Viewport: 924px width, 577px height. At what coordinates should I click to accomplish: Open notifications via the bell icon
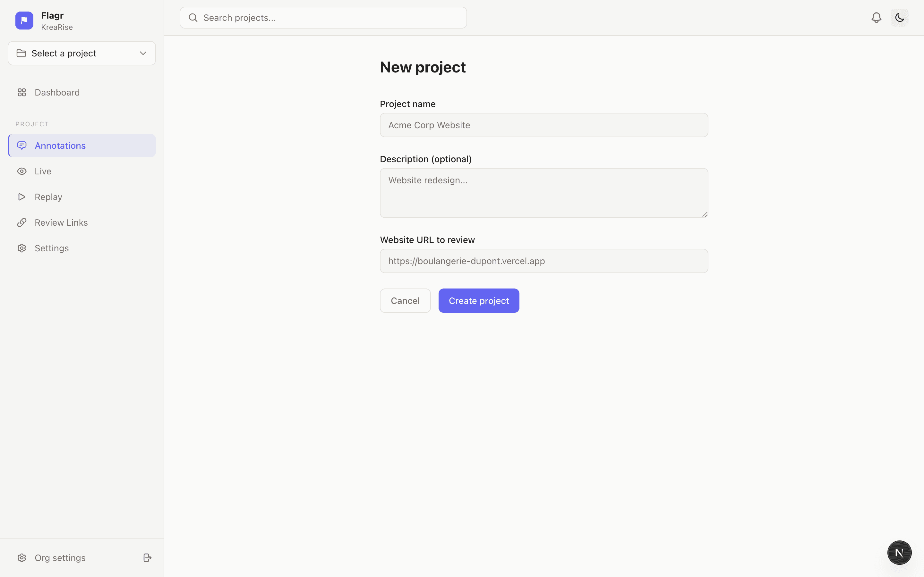click(876, 17)
